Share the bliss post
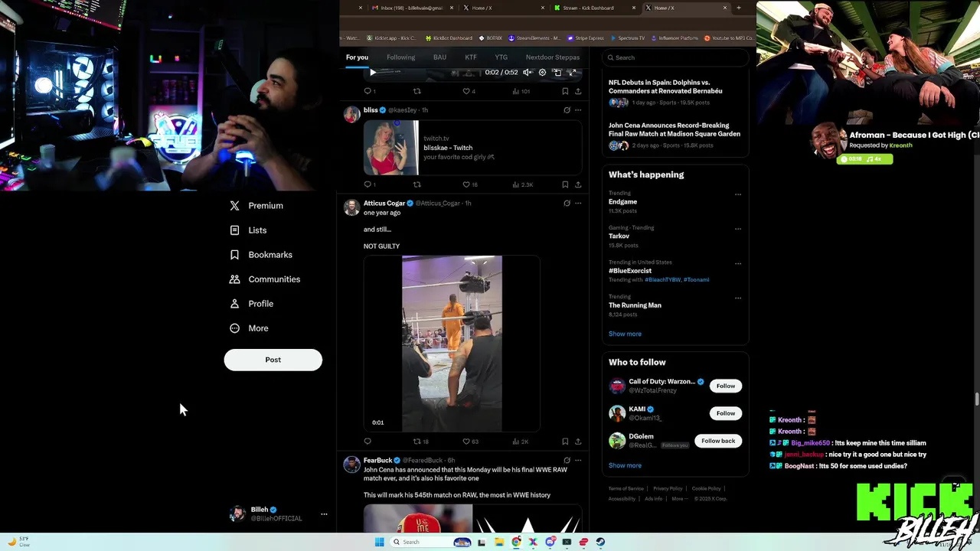 [x=578, y=184]
